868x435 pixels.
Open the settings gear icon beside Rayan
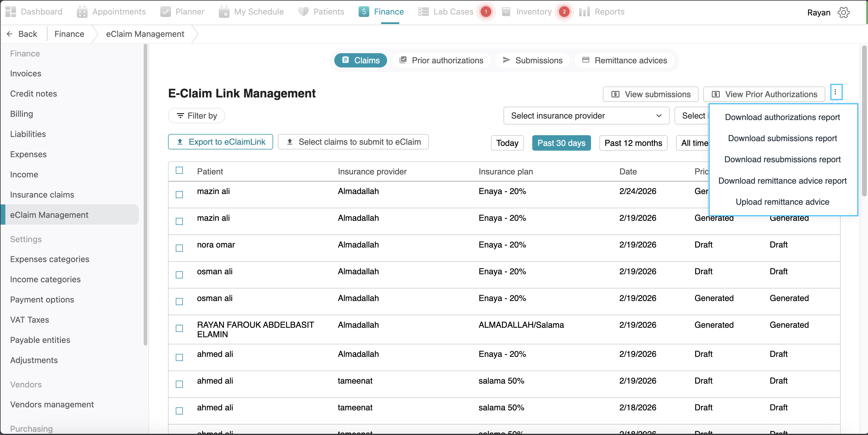[843, 12]
